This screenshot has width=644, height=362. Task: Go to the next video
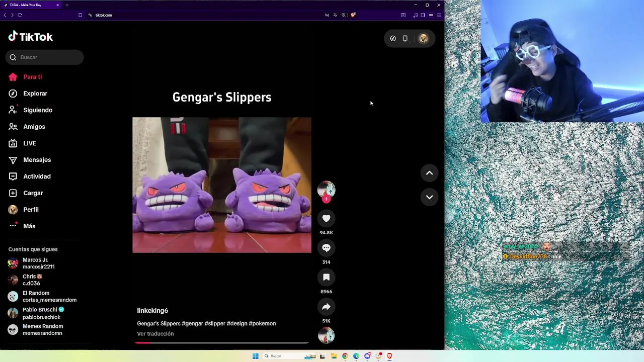click(x=429, y=197)
